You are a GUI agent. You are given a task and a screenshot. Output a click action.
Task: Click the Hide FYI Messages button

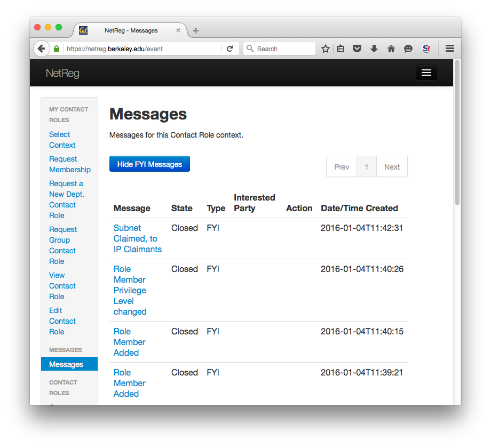click(x=149, y=164)
